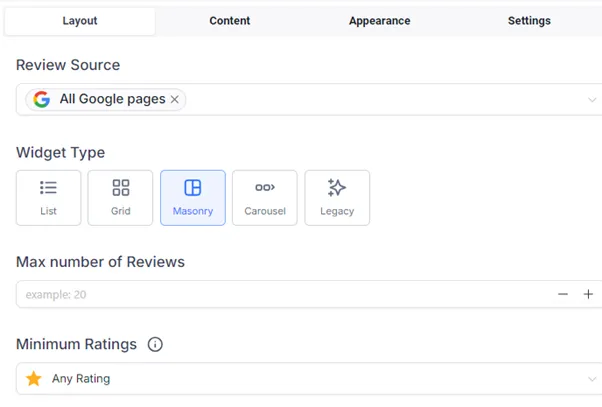Select the Layout tab

point(80,22)
